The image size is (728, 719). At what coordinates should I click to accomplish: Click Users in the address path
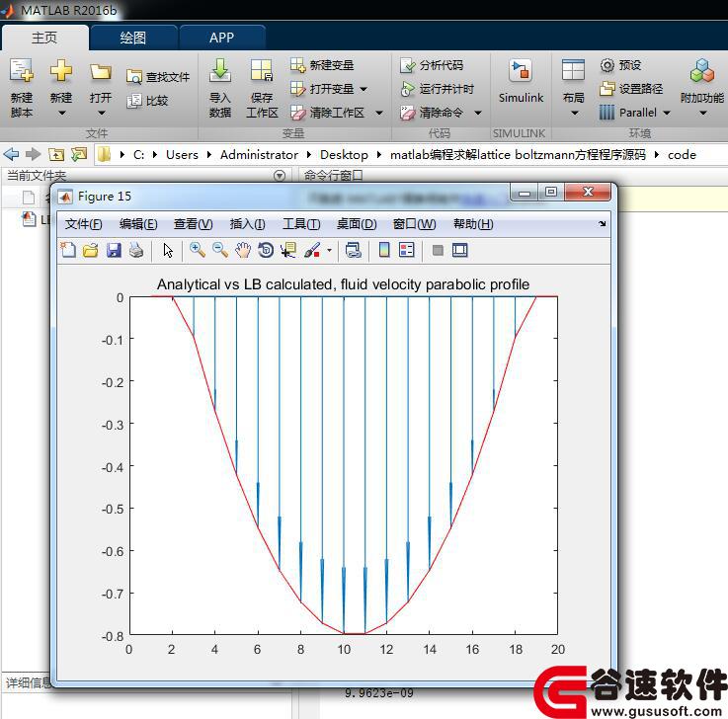point(182,155)
